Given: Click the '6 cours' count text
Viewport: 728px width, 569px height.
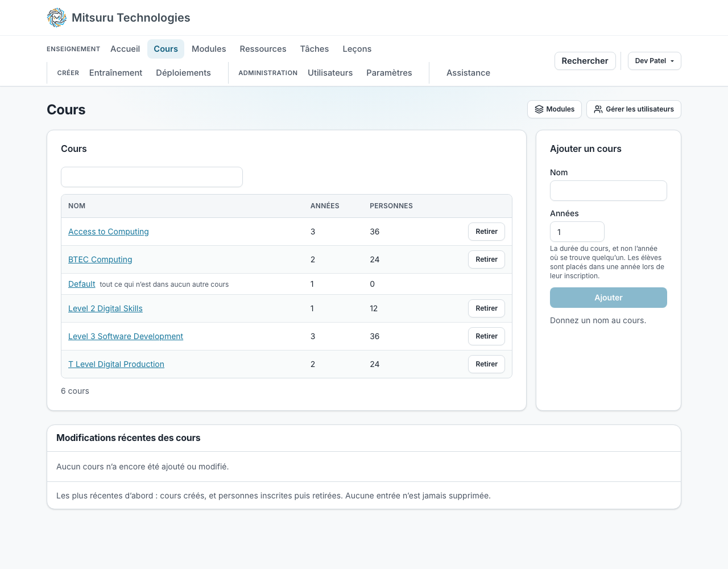Looking at the screenshot, I should pos(75,391).
